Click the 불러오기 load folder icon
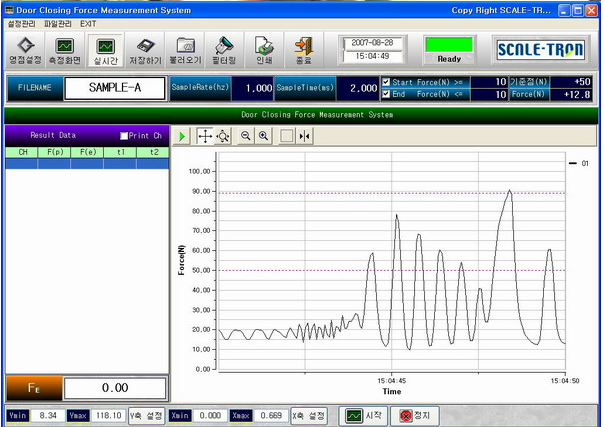This screenshot has height=427, width=605. point(186,51)
